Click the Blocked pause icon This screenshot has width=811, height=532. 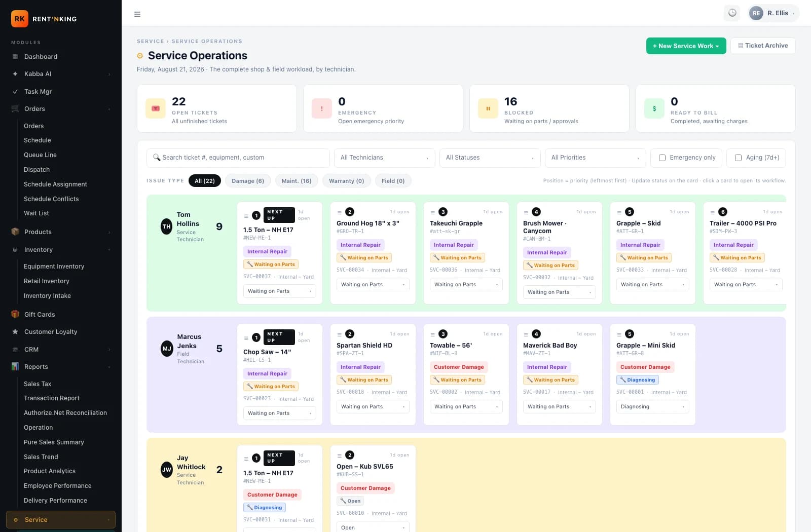coord(488,108)
